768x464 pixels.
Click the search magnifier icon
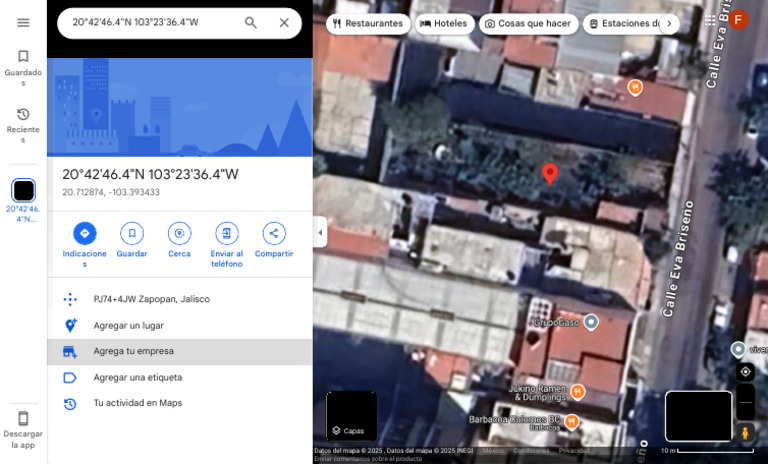click(x=251, y=23)
